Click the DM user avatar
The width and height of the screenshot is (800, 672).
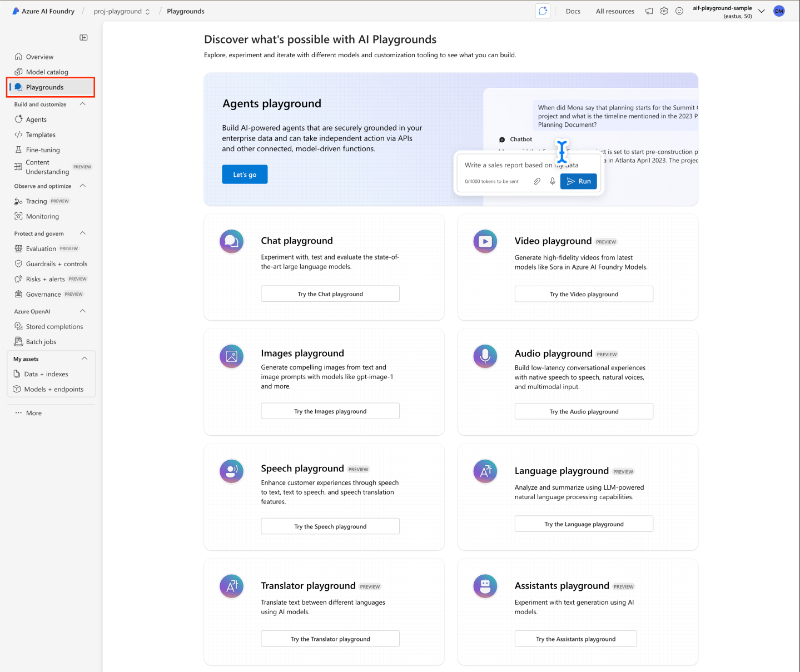pyautogui.click(x=779, y=11)
